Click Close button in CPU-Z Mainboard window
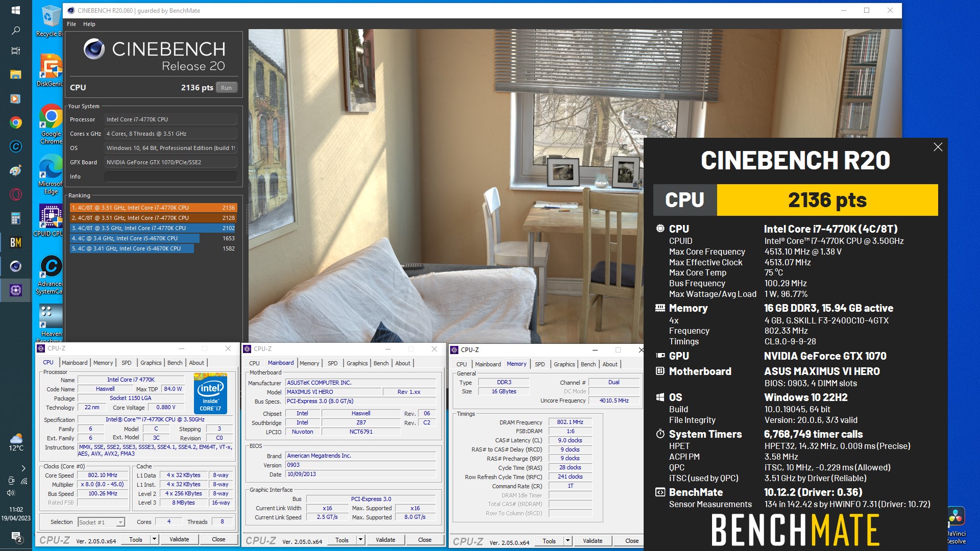Viewport: 980px width, 551px height. pos(425,540)
